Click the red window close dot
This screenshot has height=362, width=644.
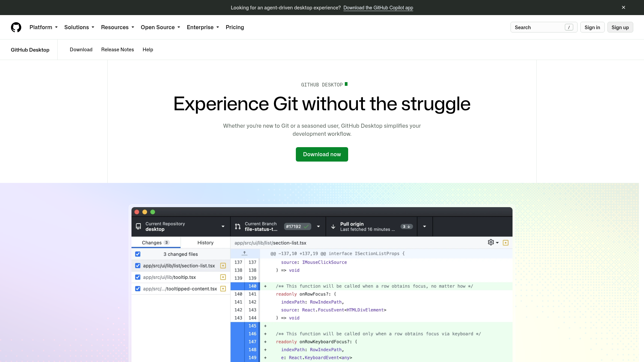coord(137,212)
